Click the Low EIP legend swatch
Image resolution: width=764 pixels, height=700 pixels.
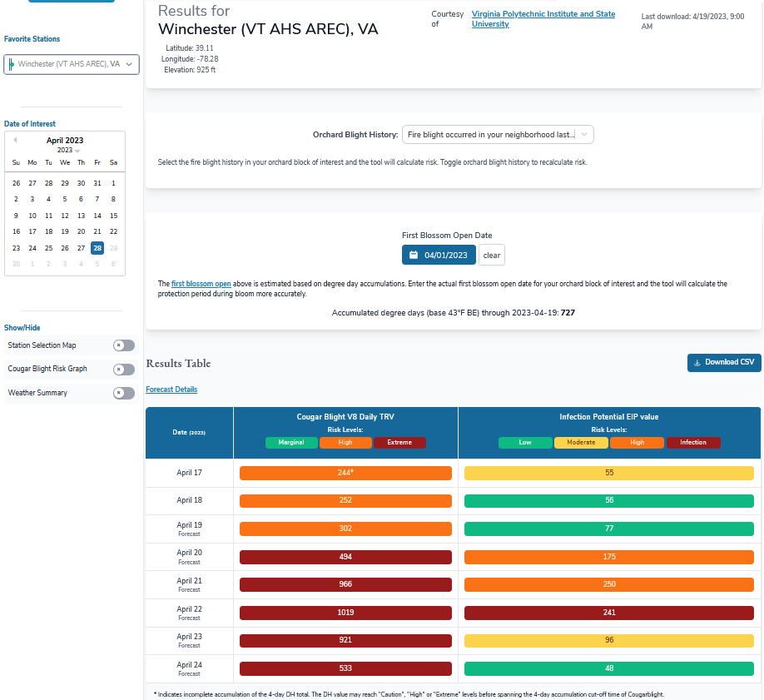pos(525,443)
